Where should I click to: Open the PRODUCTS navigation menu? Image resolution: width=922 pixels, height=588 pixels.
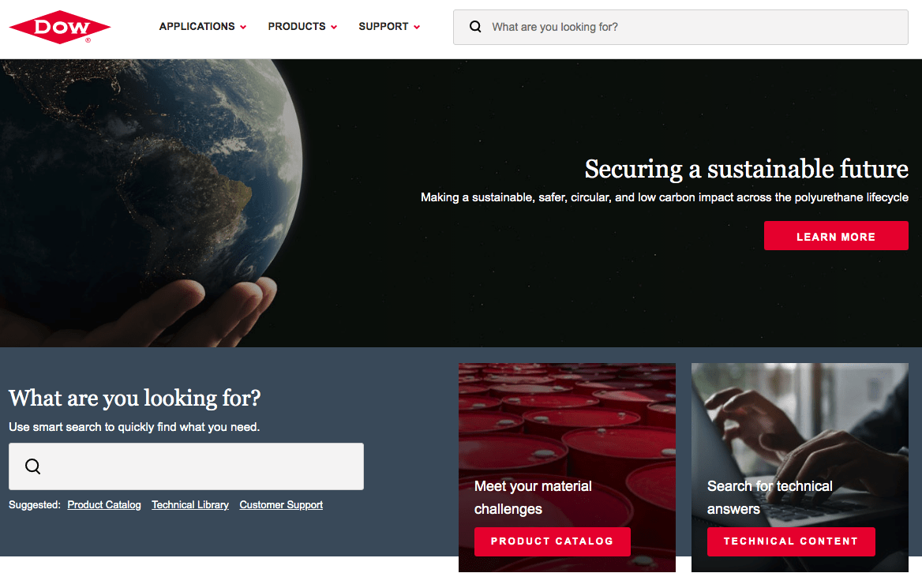pyautogui.click(x=297, y=27)
